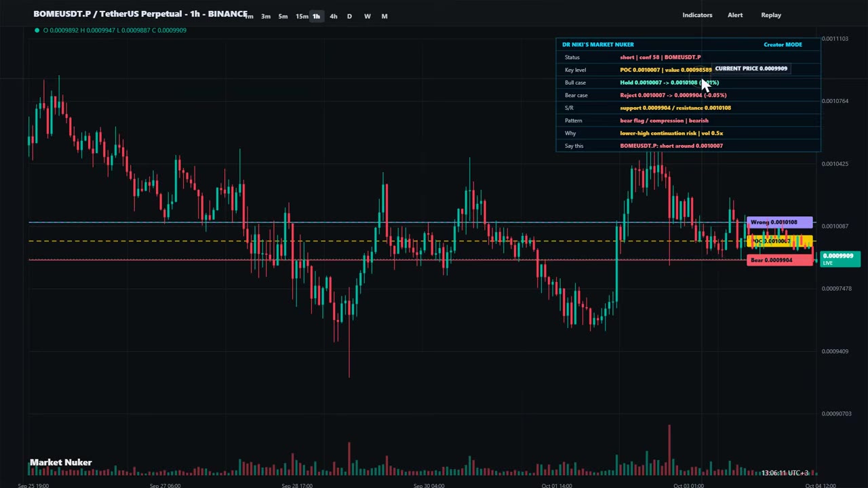Click the 13:06:11 UTC+3 clock
868x488 pixels.
click(785, 473)
